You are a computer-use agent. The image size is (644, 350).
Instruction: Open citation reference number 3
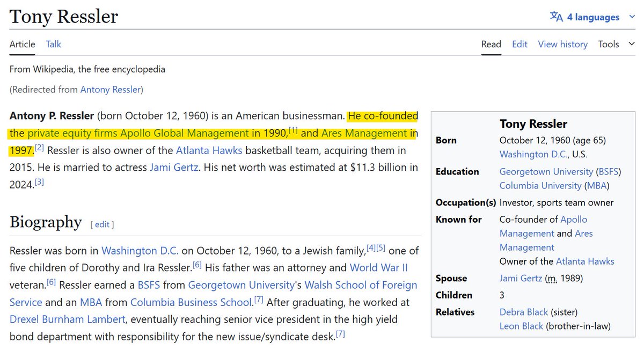(x=39, y=183)
